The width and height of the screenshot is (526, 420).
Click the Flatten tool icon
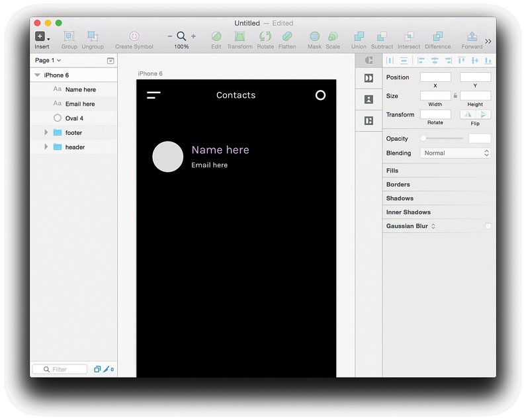(287, 36)
